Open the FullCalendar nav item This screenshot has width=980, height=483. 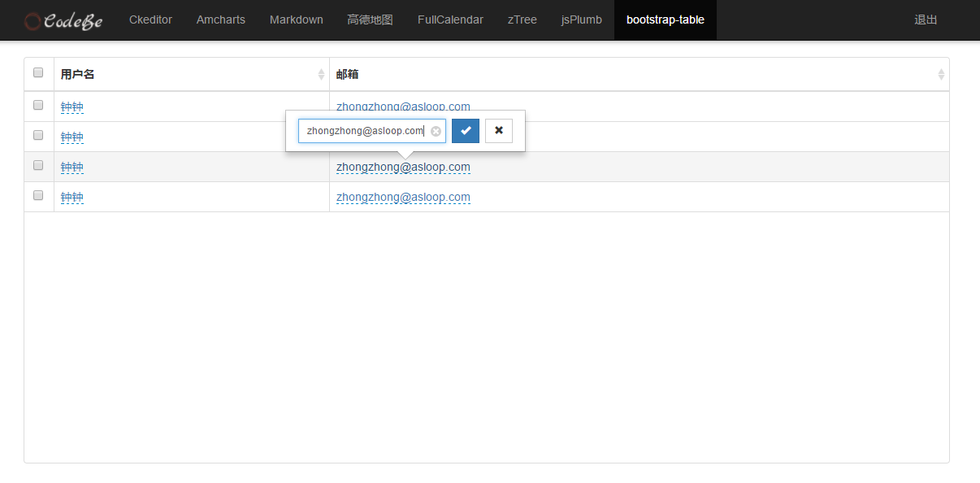coord(450,20)
